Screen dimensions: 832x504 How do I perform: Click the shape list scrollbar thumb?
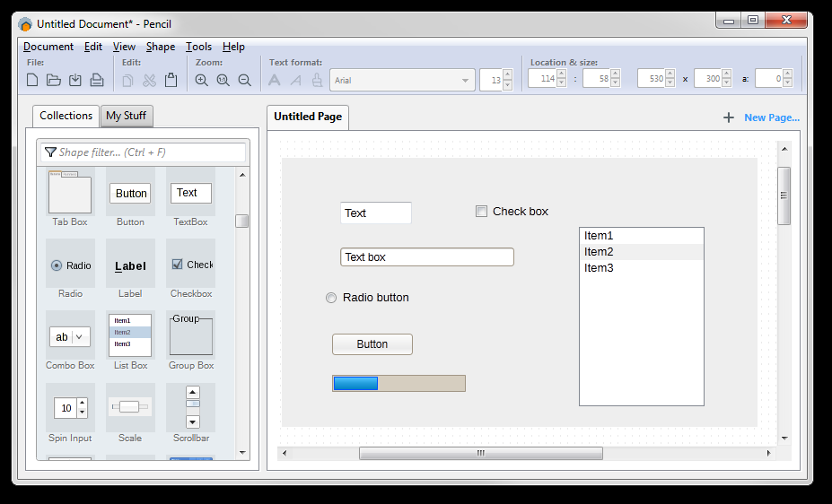(242, 221)
